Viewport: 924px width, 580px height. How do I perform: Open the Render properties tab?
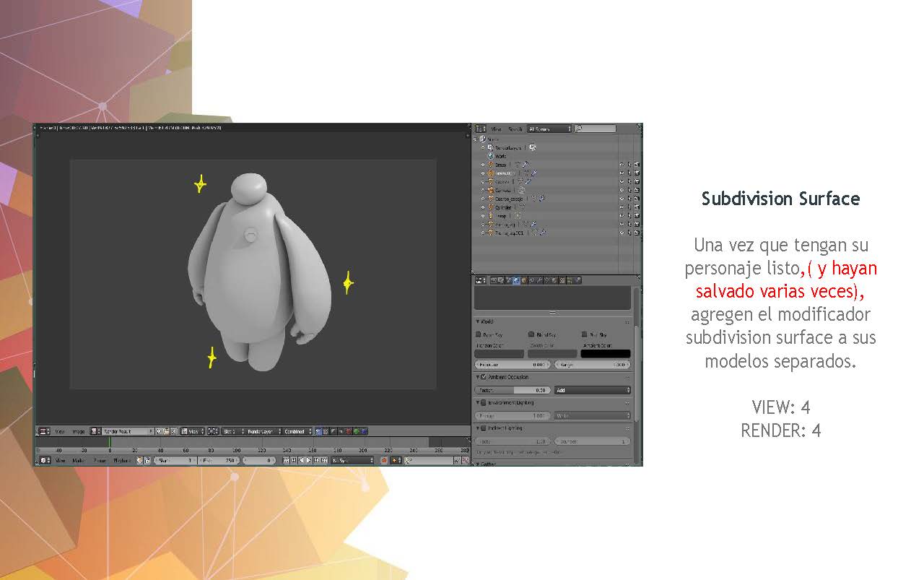pos(494,280)
